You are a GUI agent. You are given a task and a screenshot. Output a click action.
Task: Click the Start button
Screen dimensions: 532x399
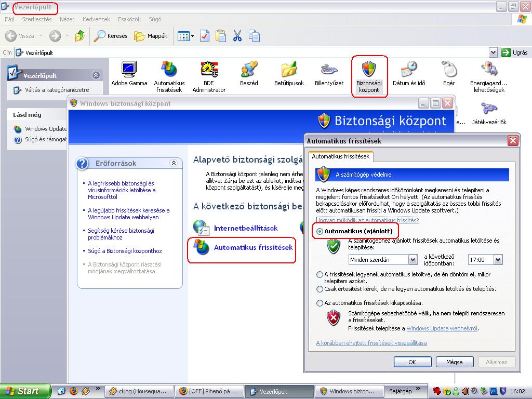[x=25, y=391]
